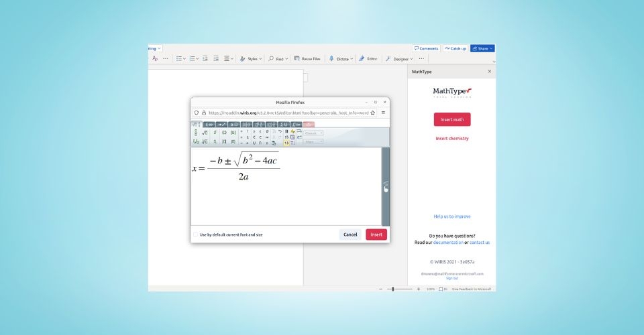
Task: Increase indent in Word ribbon
Action: [216, 59]
